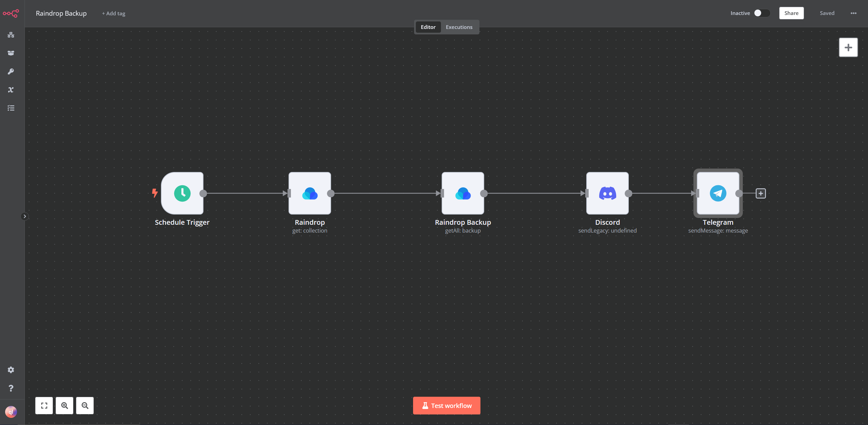Select the Raindrop get collection node
Screen dimensions: 868x425
(x=310, y=193)
